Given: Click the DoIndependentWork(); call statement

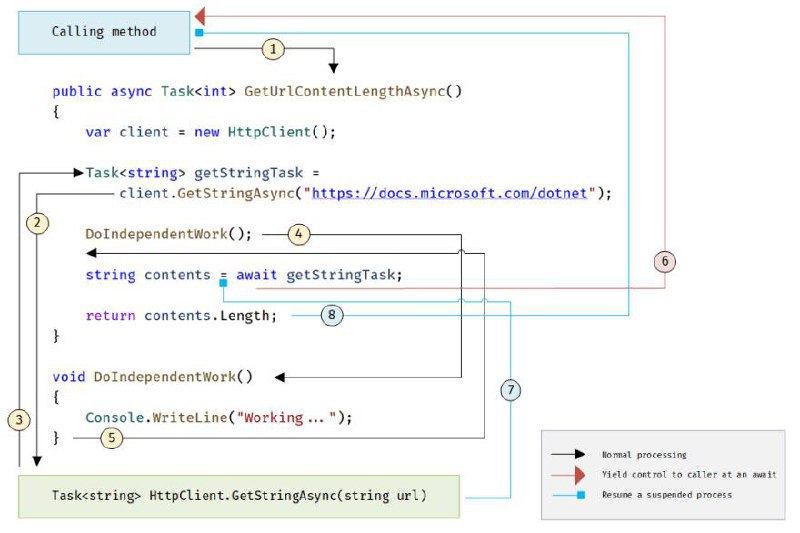Looking at the screenshot, I should [x=168, y=234].
